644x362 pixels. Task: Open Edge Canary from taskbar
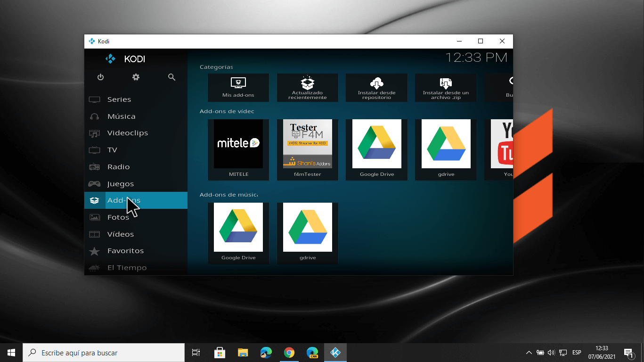(312, 353)
